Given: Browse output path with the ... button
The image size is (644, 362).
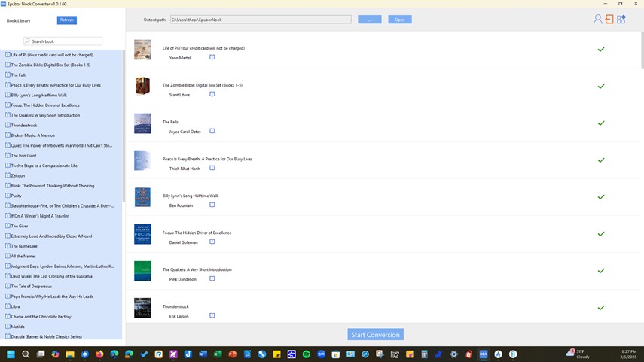Looking at the screenshot, I should [369, 20].
